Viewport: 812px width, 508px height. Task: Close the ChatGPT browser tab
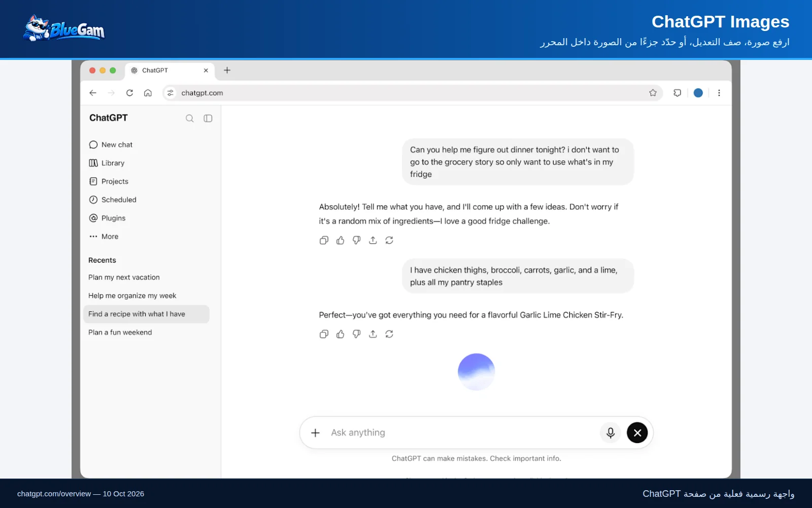pyautogui.click(x=206, y=71)
